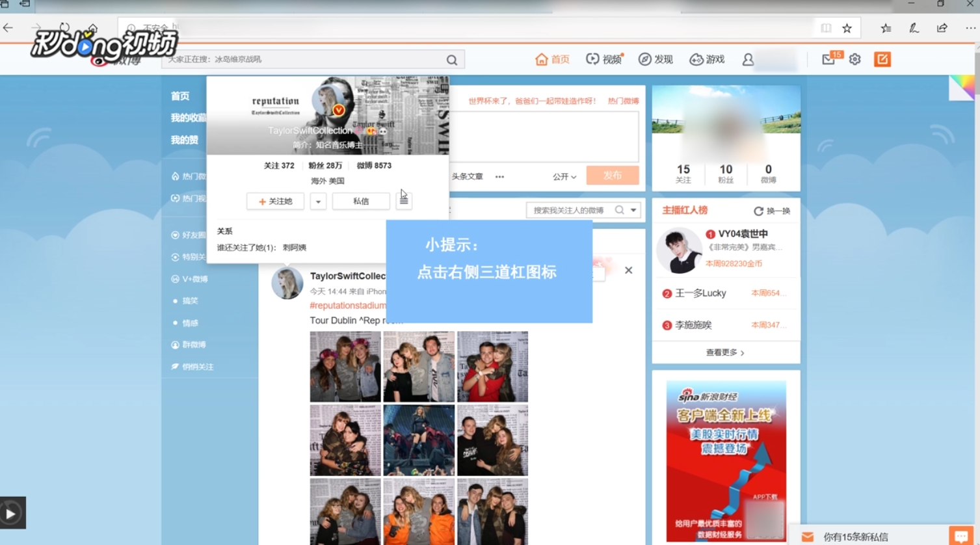Open the 游戏 games tab

click(x=707, y=59)
